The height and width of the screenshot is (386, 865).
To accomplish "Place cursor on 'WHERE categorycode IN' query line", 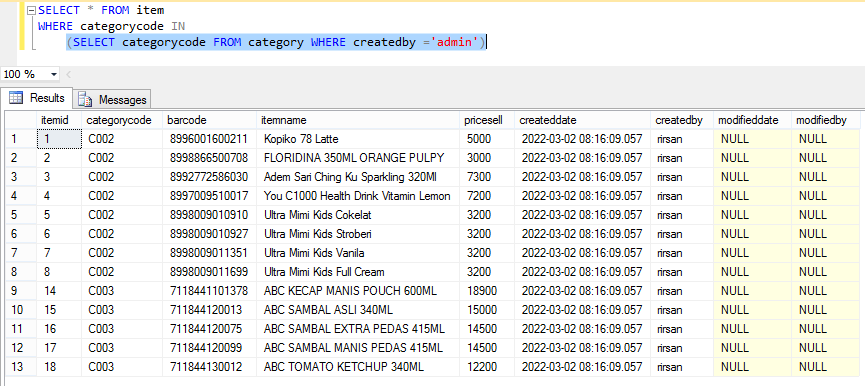I will coord(111,26).
